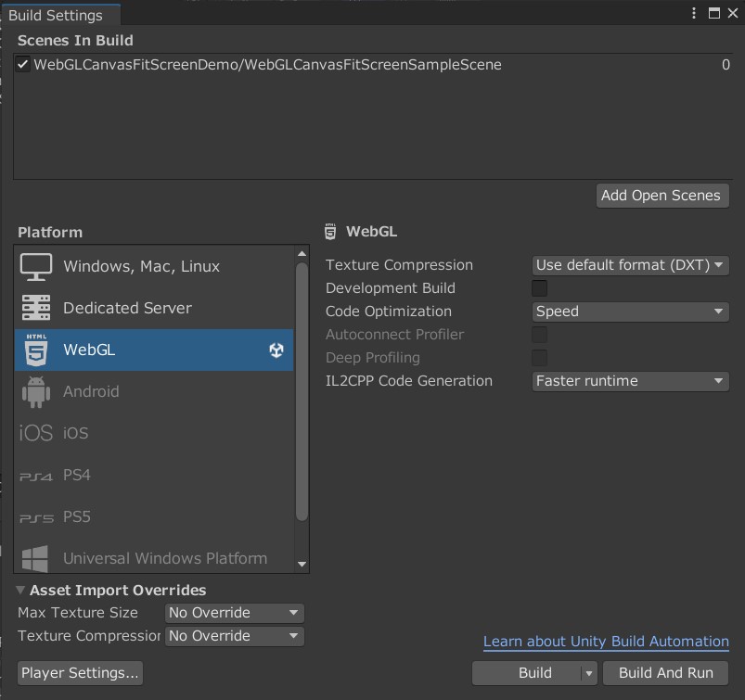This screenshot has height=700, width=745.
Task: Select the PS5 platform entry
Action: tap(154, 516)
